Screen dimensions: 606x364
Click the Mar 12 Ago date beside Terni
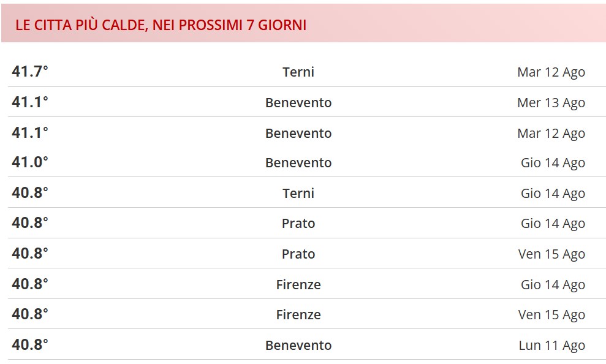click(551, 72)
